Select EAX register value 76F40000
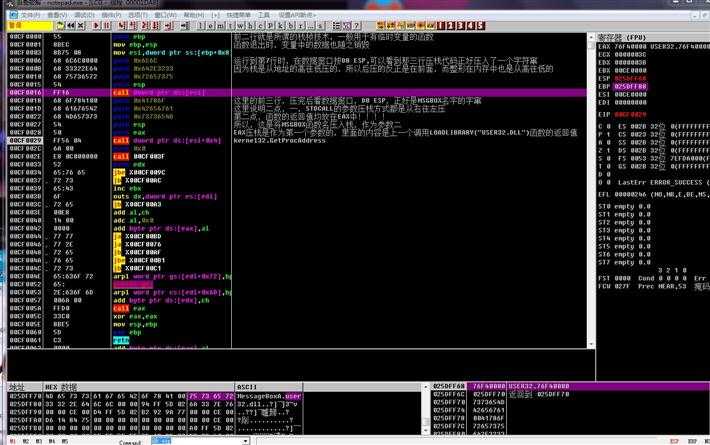Viewport: 710px width, 445px height. coord(630,46)
